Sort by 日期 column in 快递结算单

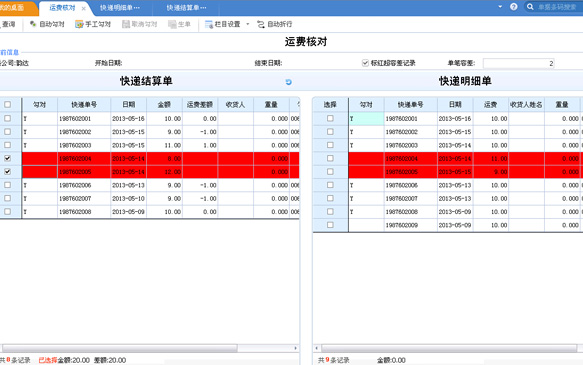pyautogui.click(x=129, y=105)
